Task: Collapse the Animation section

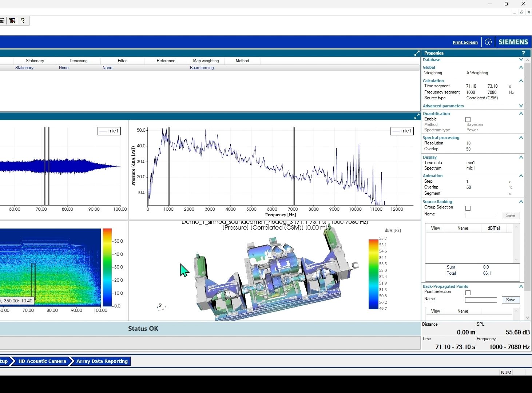Action: click(521, 176)
